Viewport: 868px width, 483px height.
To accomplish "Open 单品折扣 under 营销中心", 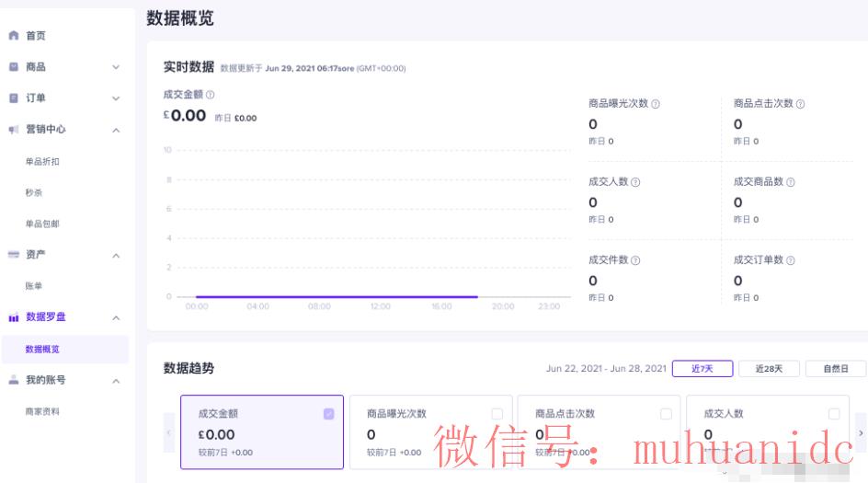I will tap(42, 162).
